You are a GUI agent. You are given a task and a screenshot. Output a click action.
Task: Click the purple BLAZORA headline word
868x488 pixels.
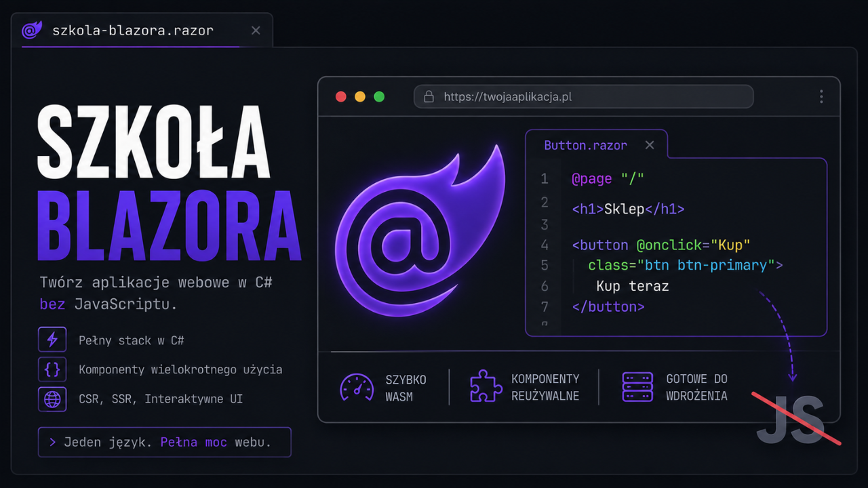tap(168, 225)
